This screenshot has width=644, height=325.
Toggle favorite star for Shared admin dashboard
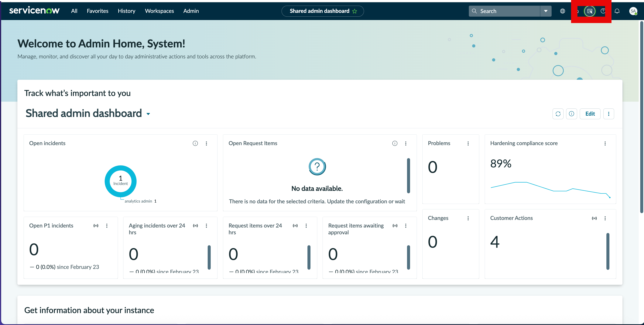pyautogui.click(x=355, y=11)
